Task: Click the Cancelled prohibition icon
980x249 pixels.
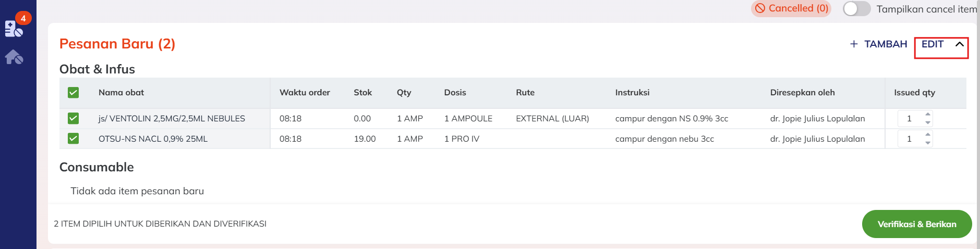Action: (760, 8)
